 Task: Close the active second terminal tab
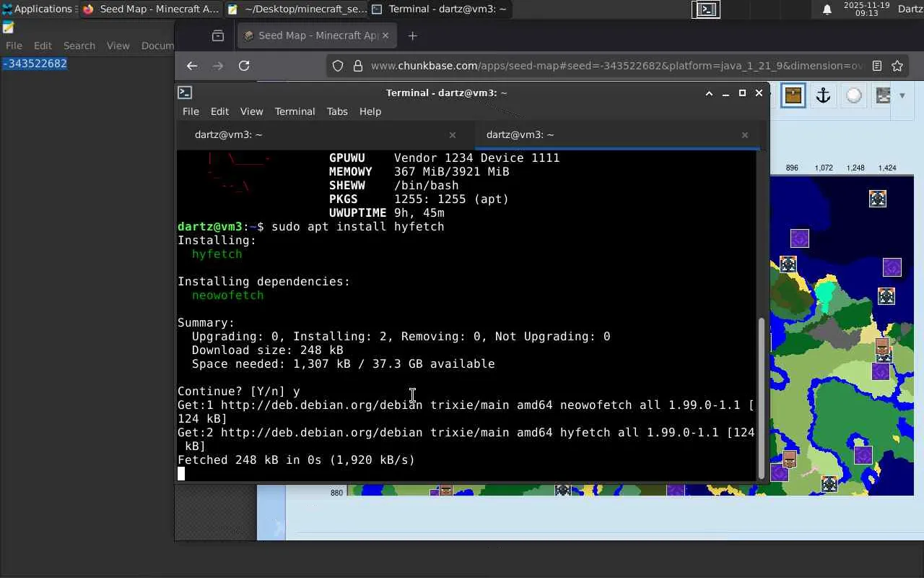(745, 134)
